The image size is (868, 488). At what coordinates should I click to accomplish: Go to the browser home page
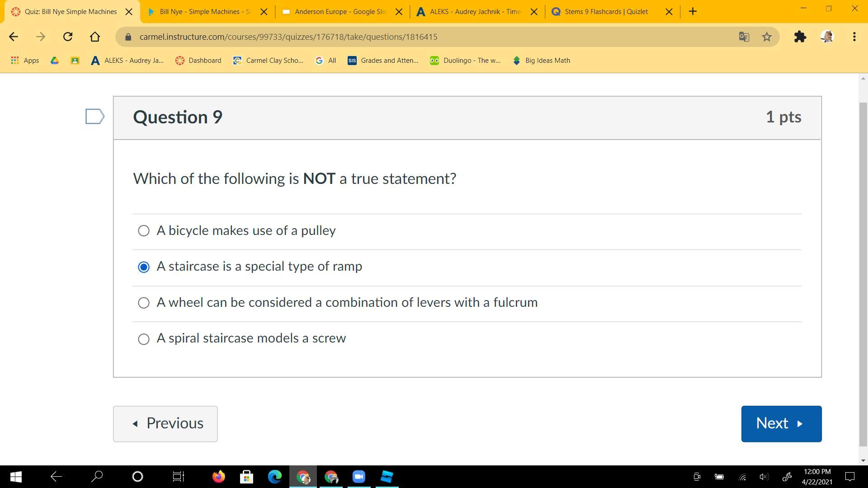click(x=95, y=37)
